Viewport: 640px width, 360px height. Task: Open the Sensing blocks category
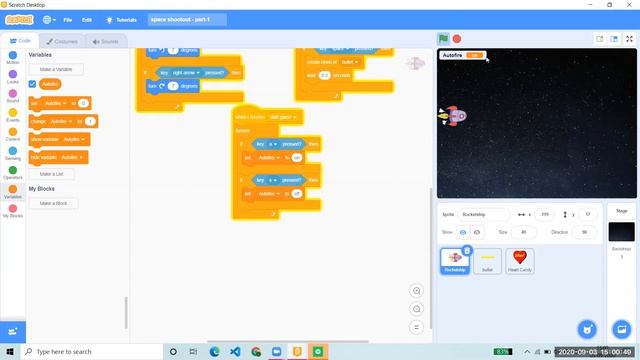(x=13, y=153)
